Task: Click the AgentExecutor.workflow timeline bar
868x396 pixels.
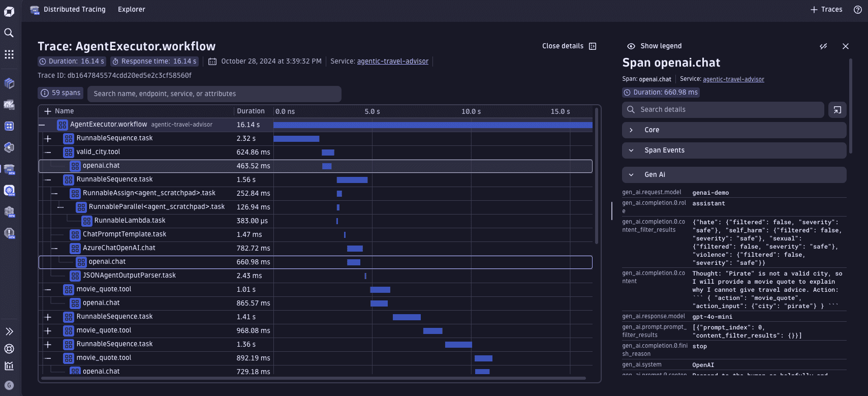Action: [x=432, y=125]
